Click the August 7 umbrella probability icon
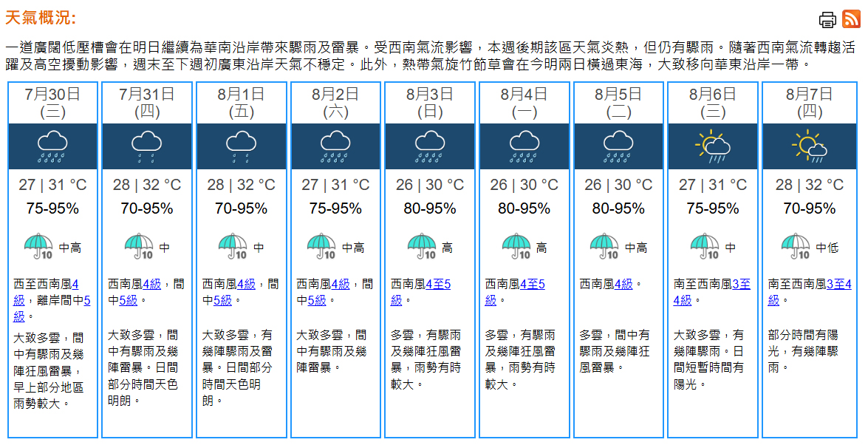Screen dimensions: 868x448 click(796, 246)
